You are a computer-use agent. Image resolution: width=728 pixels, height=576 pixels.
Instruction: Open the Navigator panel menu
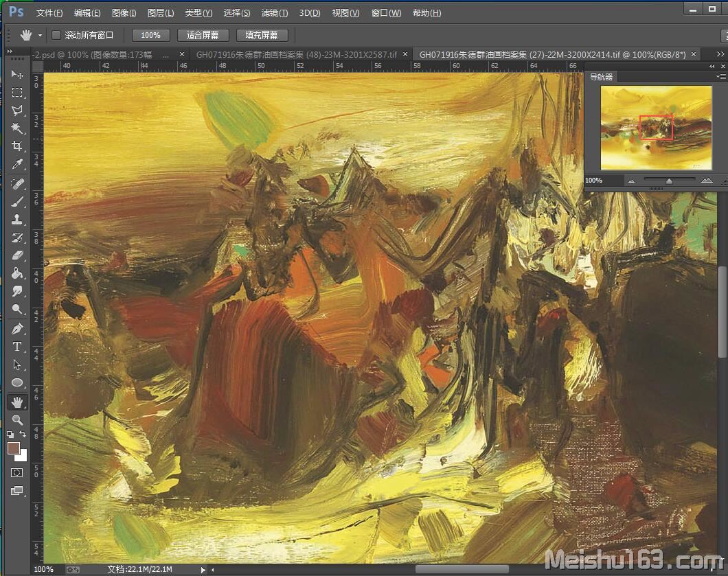tap(720, 77)
